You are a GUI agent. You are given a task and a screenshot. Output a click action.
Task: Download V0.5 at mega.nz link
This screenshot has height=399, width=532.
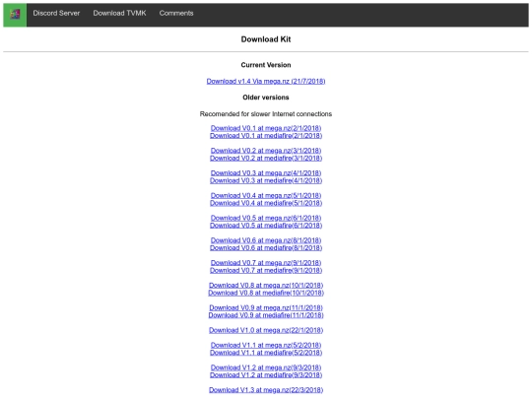[266, 218]
